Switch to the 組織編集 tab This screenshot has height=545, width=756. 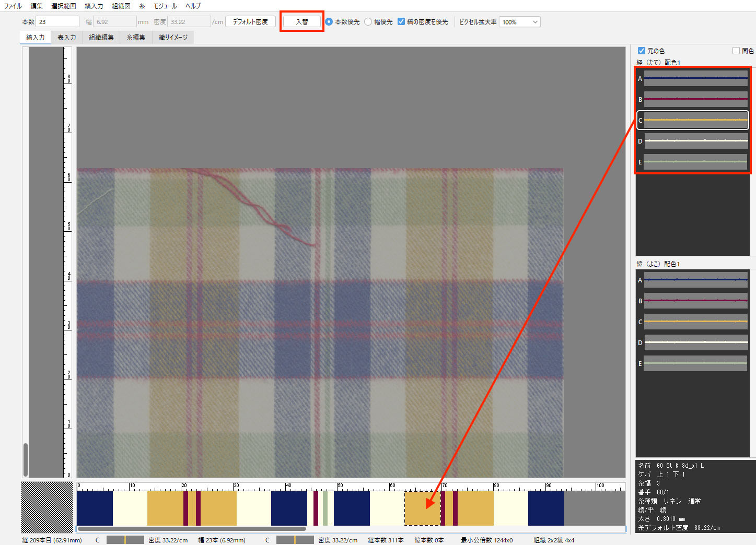[101, 38]
